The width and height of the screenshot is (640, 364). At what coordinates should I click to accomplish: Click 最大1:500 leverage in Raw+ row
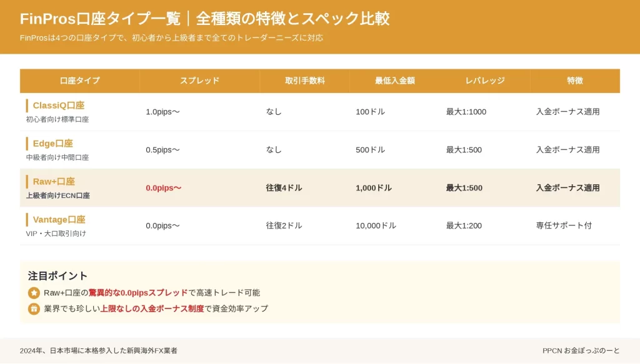(464, 188)
